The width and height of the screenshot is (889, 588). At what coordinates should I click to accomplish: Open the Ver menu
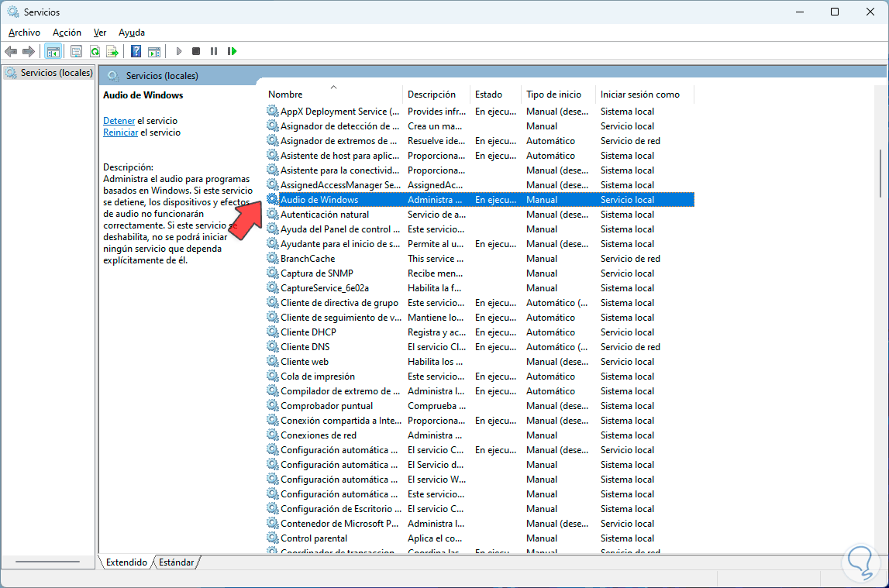(100, 33)
